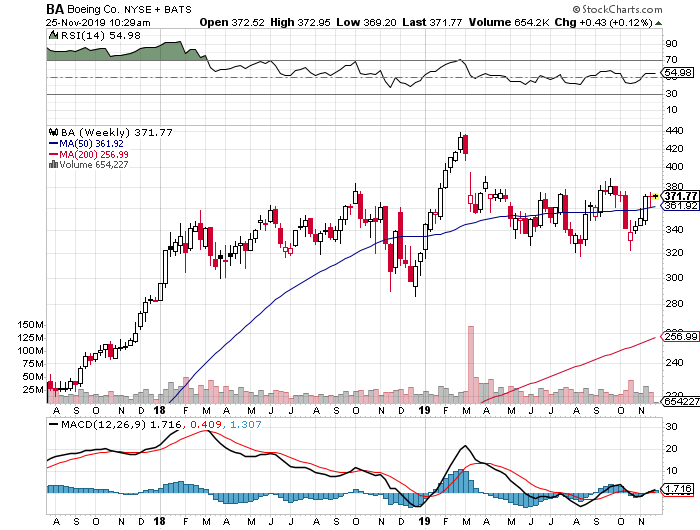Click the Last value 371.77 in the header

(x=446, y=22)
